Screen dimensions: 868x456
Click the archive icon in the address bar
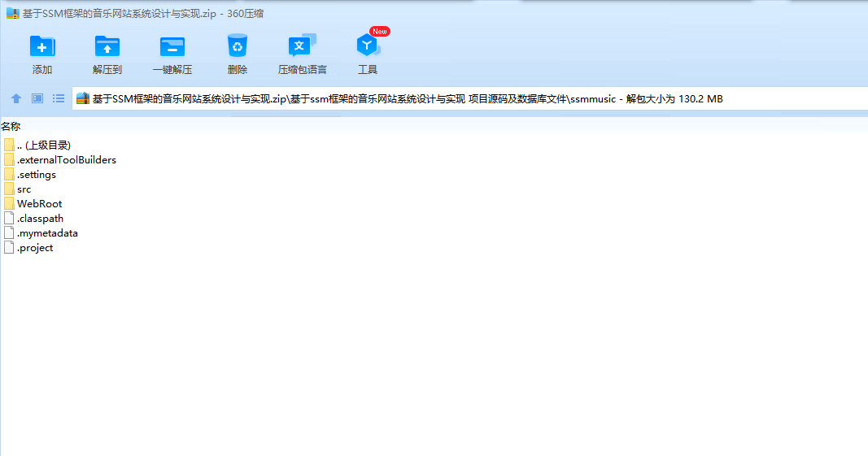(x=83, y=98)
